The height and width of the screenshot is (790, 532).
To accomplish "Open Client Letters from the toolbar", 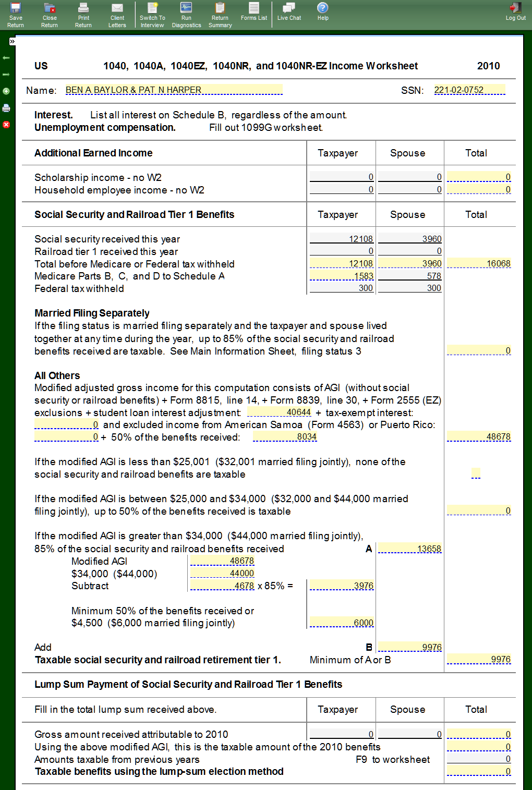I will pos(117,15).
